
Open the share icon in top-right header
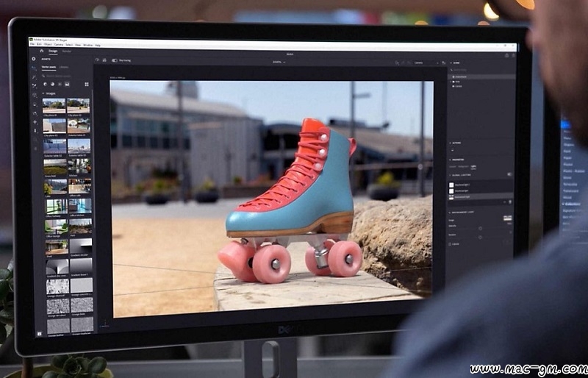click(506, 56)
